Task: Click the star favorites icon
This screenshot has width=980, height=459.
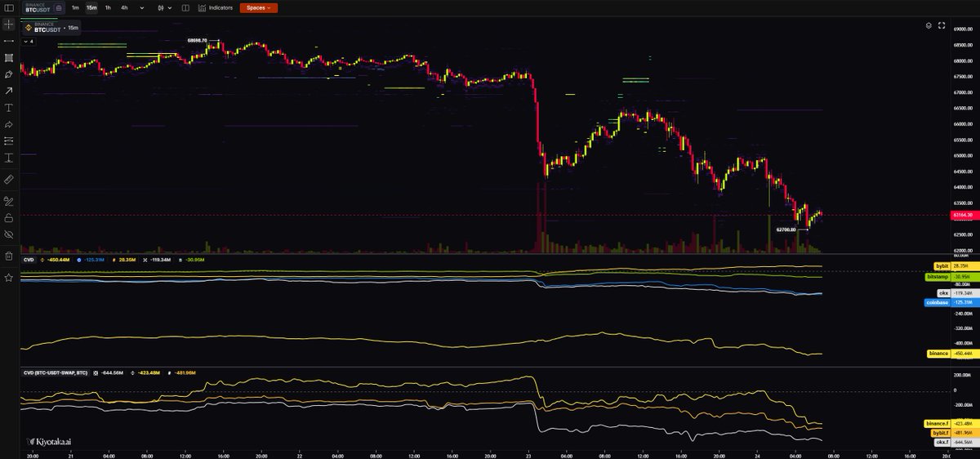Action: click(8, 278)
